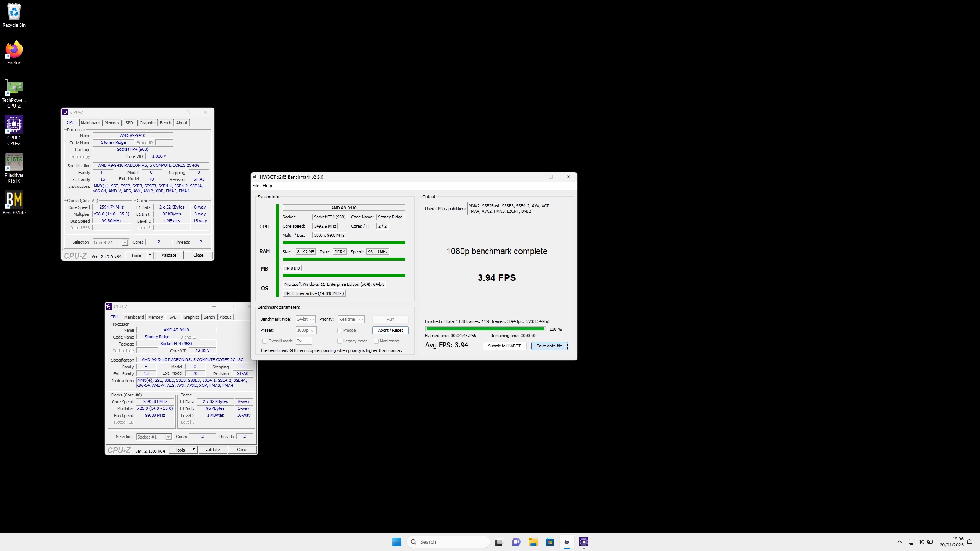Click the upper CPU-Z window title icon
This screenshot has width=980, height=551.
tap(65, 112)
